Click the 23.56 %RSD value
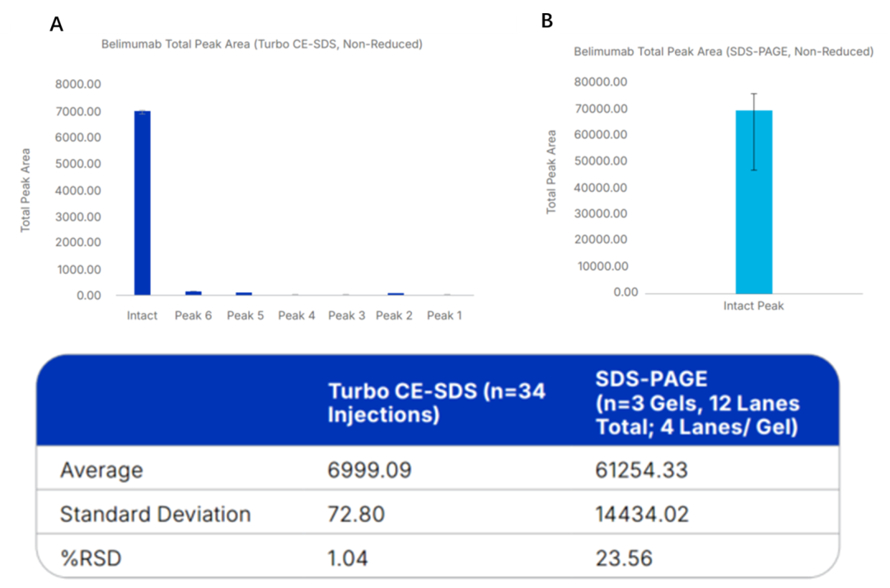 coord(623,558)
